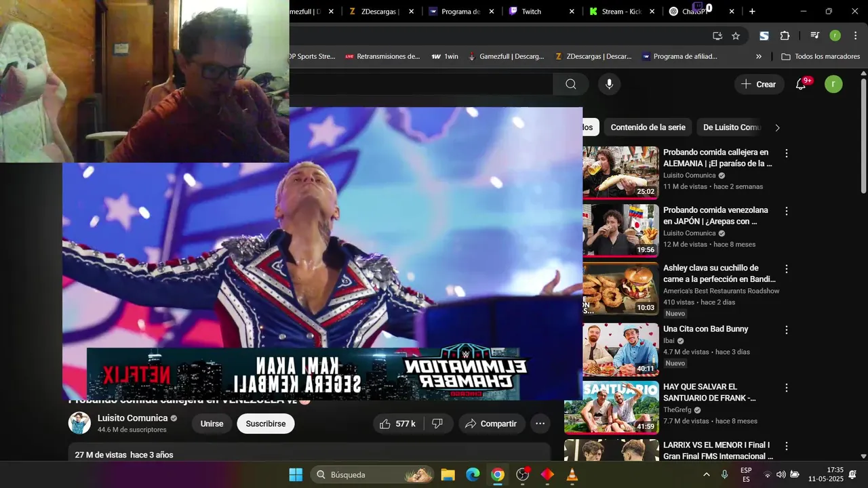The width and height of the screenshot is (868, 488).
Task: Open the YouTube notifications bell
Action: click(x=801, y=84)
